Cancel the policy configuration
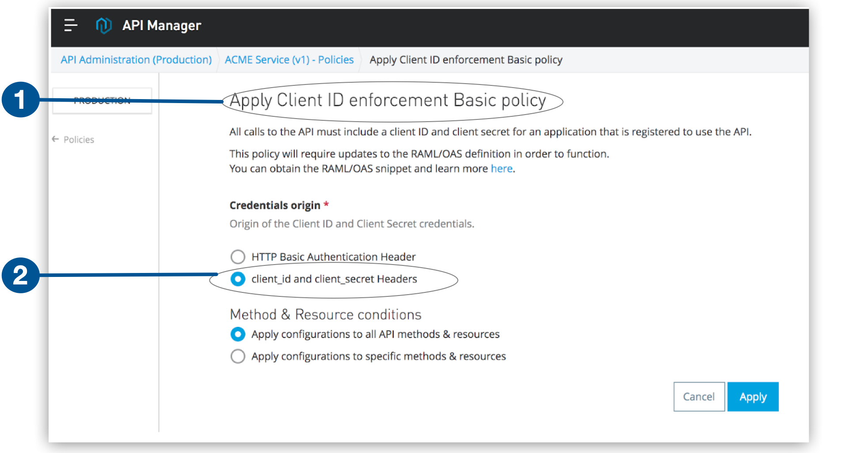 (699, 396)
